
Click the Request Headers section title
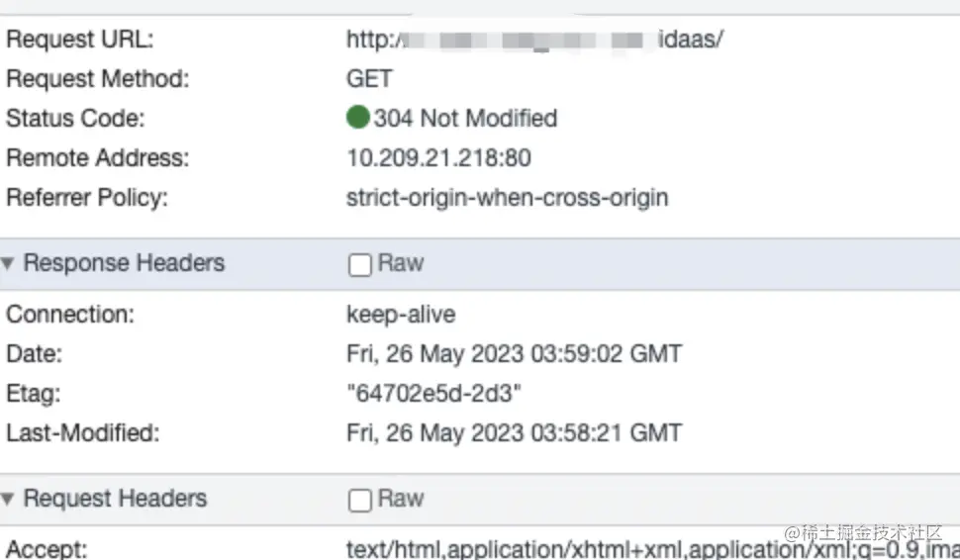point(115,499)
